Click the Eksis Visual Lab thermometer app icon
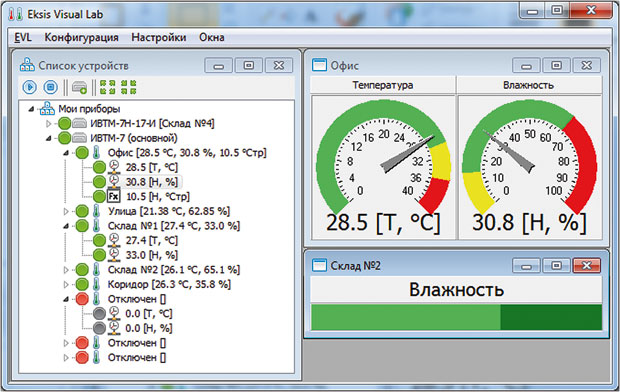This screenshot has height=392, width=620. 16,14
